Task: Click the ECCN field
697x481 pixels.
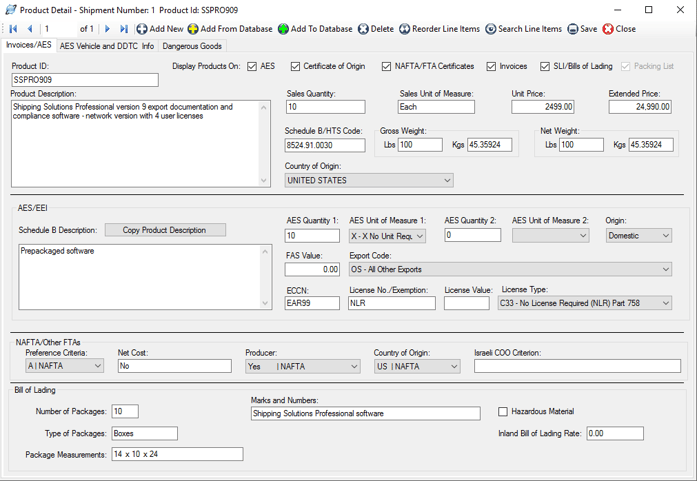Action: coord(312,303)
